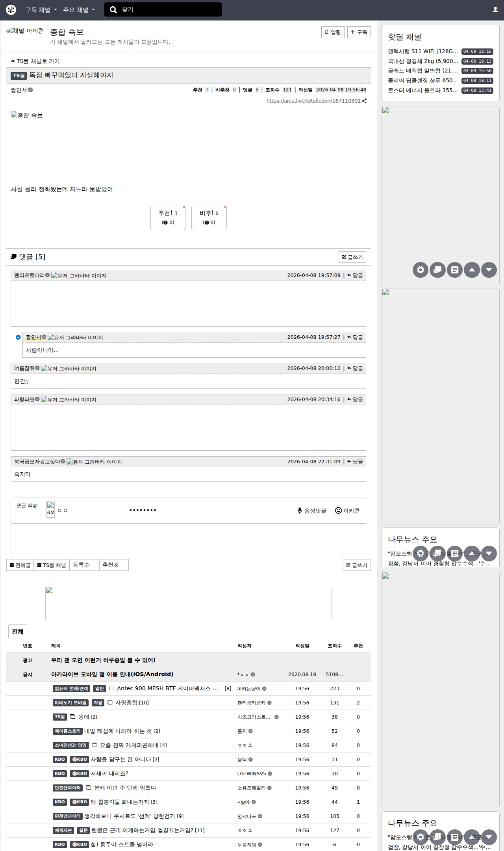Open the 등록순 sort selector
The image size is (504, 851).
(84, 565)
